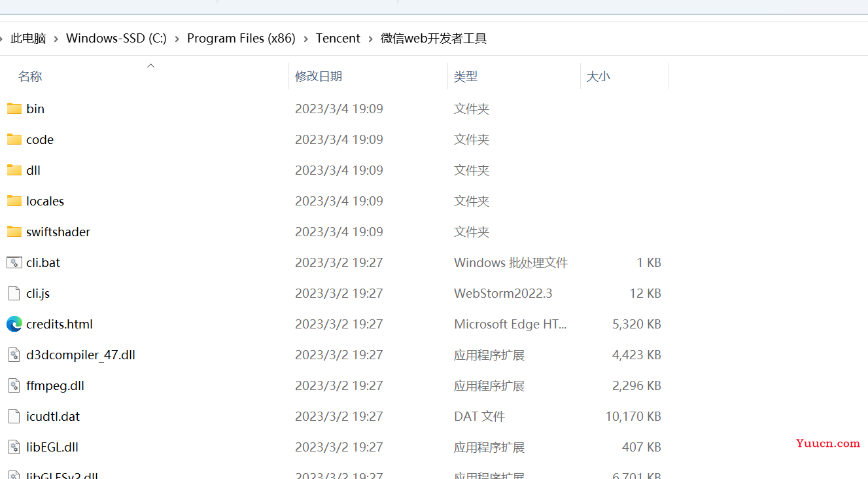Click the libEGL.dll file icon
Image resolution: width=868 pixels, height=479 pixels.
click(14, 447)
